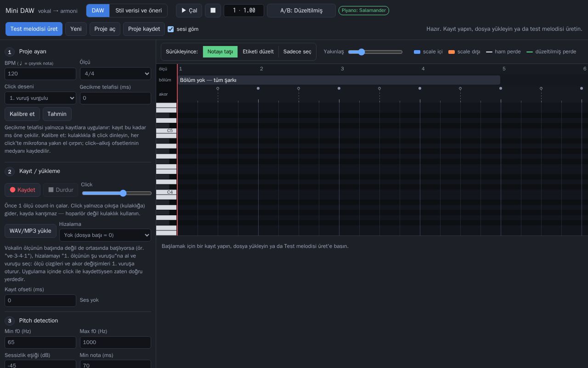Click the Gecikme telafisi input field
Screen dimensions: 588x368
(115, 98)
